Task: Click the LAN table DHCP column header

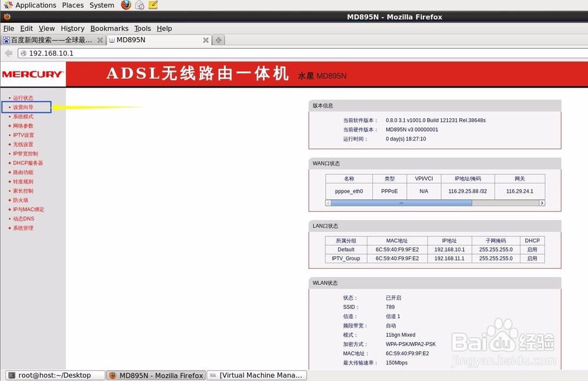Action: [x=532, y=240]
